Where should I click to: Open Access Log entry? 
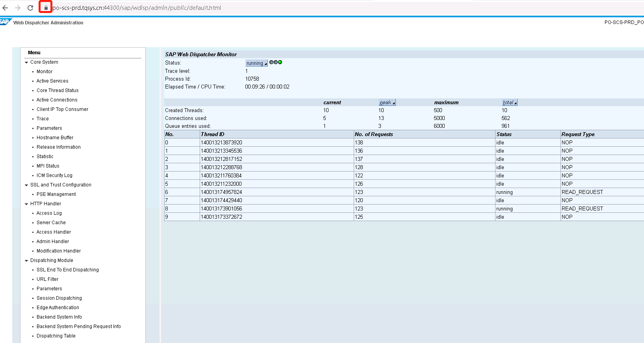tap(49, 213)
